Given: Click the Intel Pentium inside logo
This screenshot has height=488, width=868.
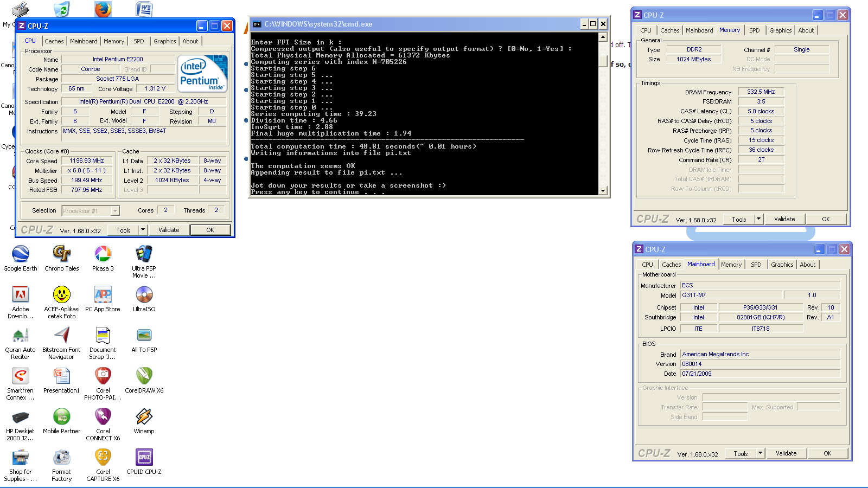Looking at the screenshot, I should pyautogui.click(x=202, y=73).
